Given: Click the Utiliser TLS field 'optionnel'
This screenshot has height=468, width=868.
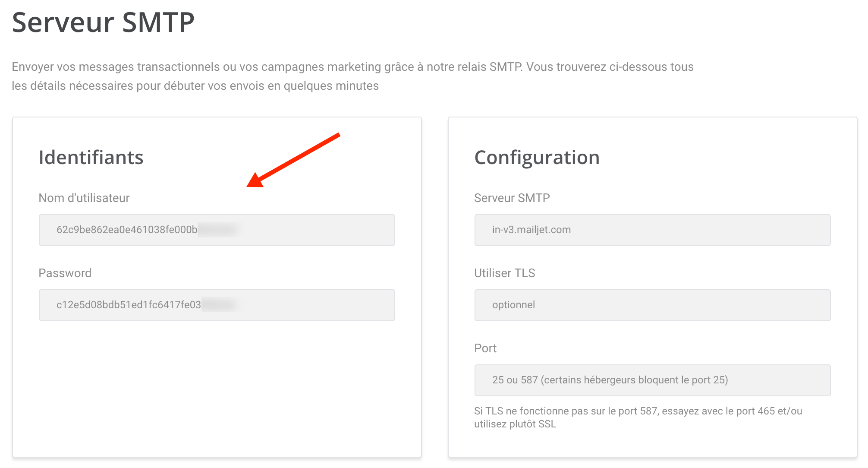Looking at the screenshot, I should coord(653,305).
